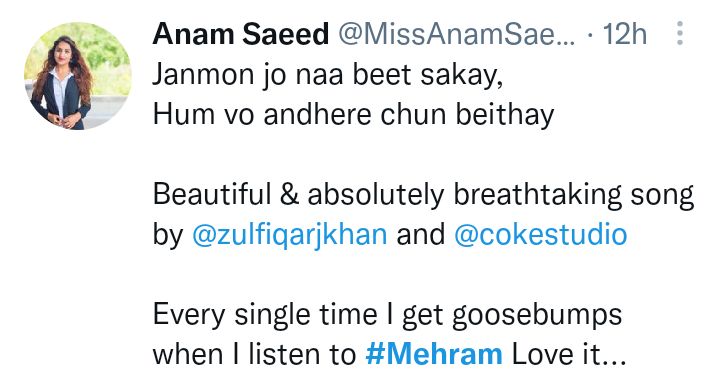Viewport: 720px width, 390px height.
Task: Click the word 'by' before @zulfiqarjkhan
Action: [168, 235]
